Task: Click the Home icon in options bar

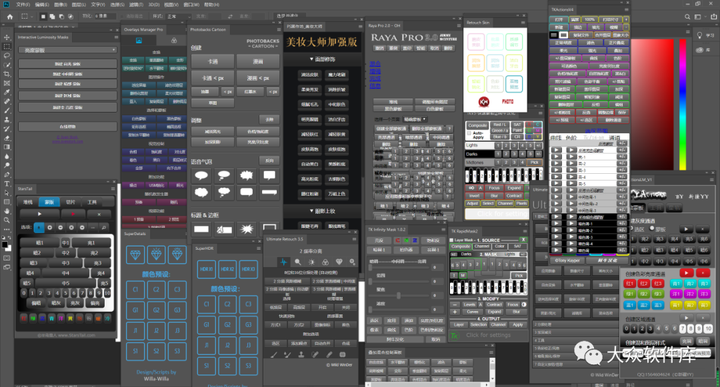Action: [10, 17]
